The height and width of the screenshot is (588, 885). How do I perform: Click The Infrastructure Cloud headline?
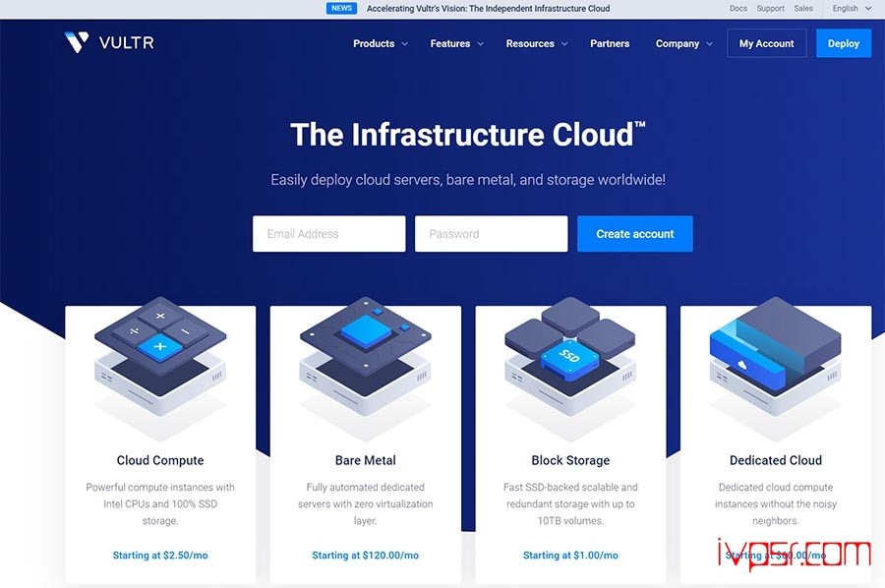click(x=468, y=135)
